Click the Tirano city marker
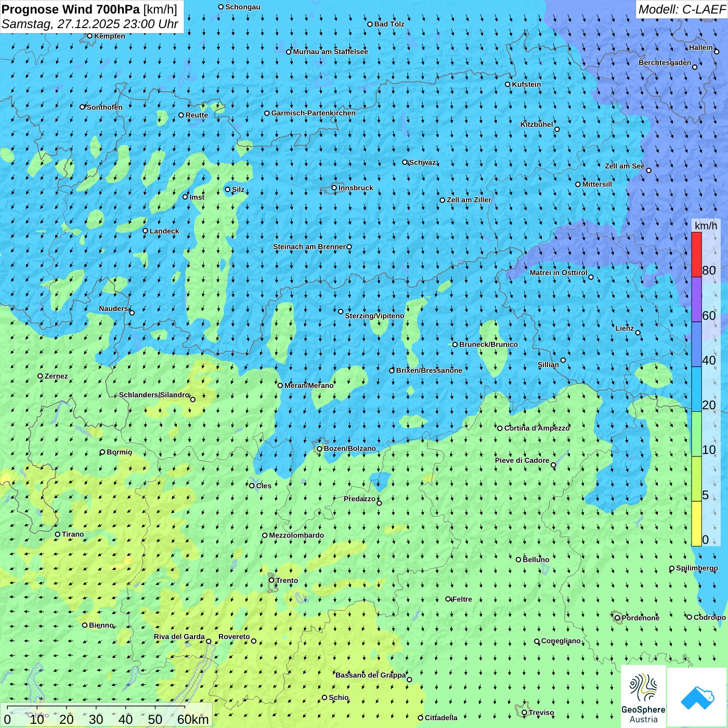This screenshot has height=728, width=728. coord(58,534)
